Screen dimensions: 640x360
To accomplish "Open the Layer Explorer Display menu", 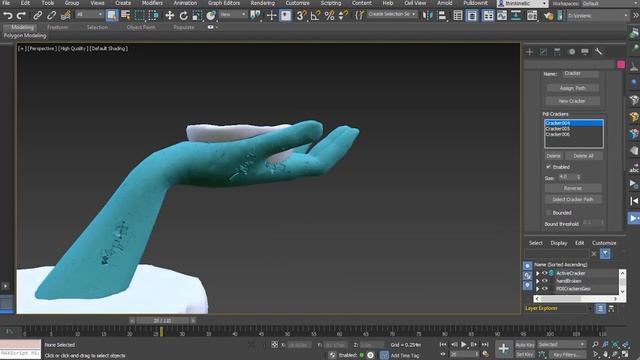I will (559, 243).
